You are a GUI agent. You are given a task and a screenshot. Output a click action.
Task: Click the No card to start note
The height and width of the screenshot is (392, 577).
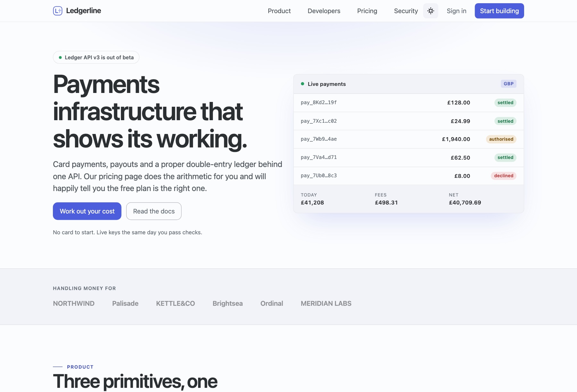pyautogui.click(x=128, y=232)
